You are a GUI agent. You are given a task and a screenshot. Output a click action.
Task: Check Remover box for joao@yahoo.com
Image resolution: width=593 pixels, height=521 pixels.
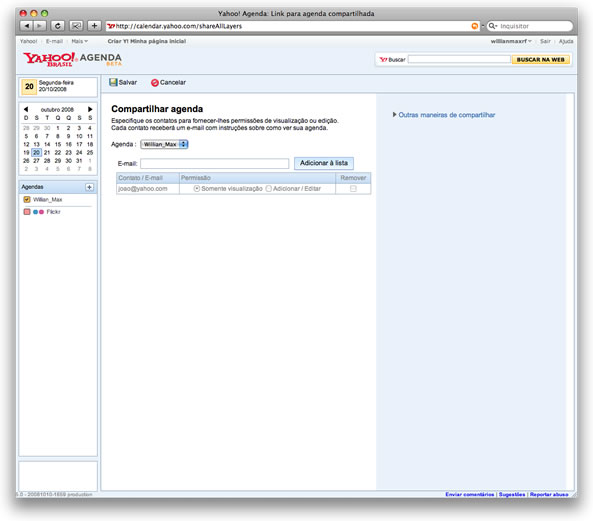point(353,188)
